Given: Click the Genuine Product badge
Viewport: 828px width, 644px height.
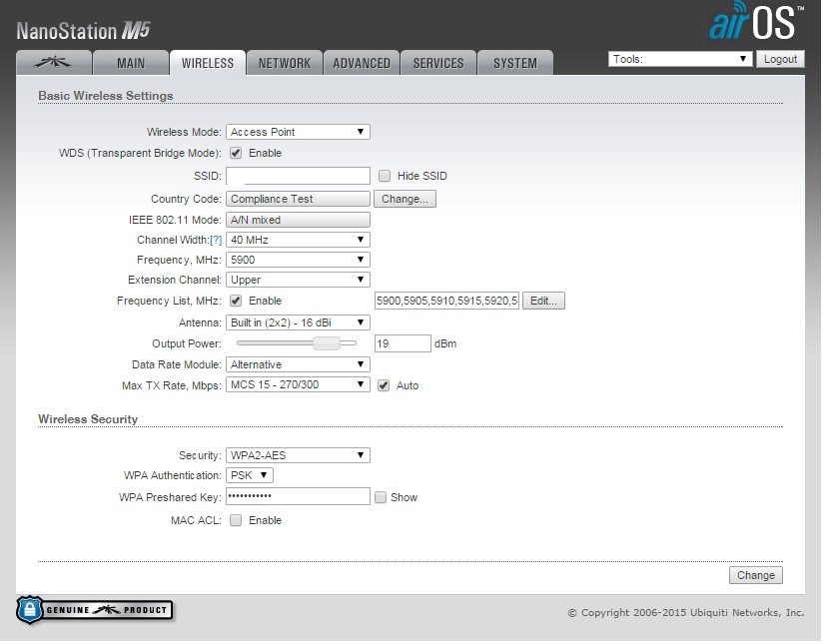Looking at the screenshot, I should tap(95, 610).
